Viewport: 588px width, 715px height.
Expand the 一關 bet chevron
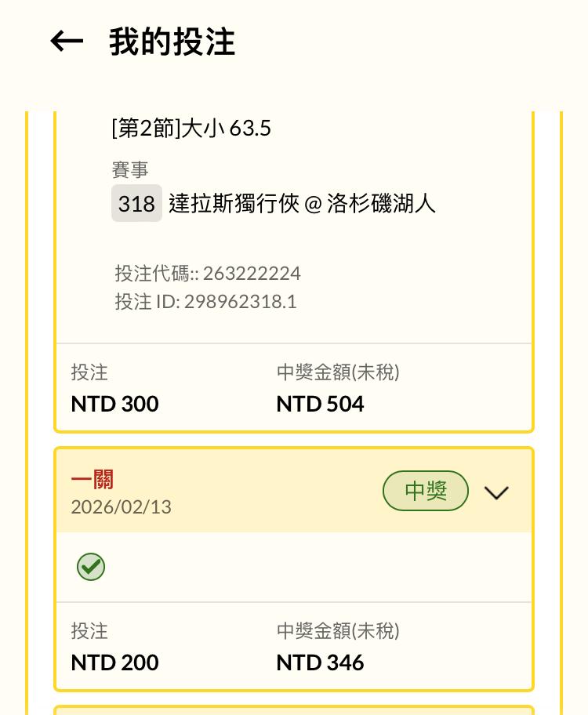click(x=496, y=492)
